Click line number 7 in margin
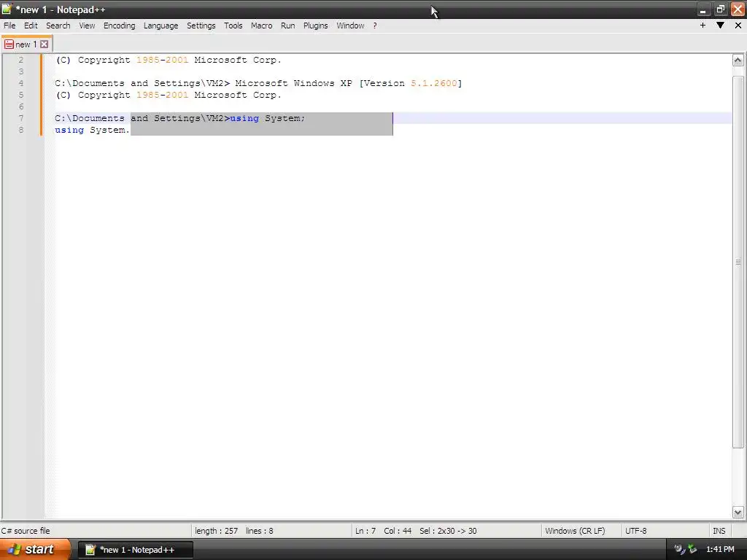The width and height of the screenshot is (747, 560). [x=21, y=118]
